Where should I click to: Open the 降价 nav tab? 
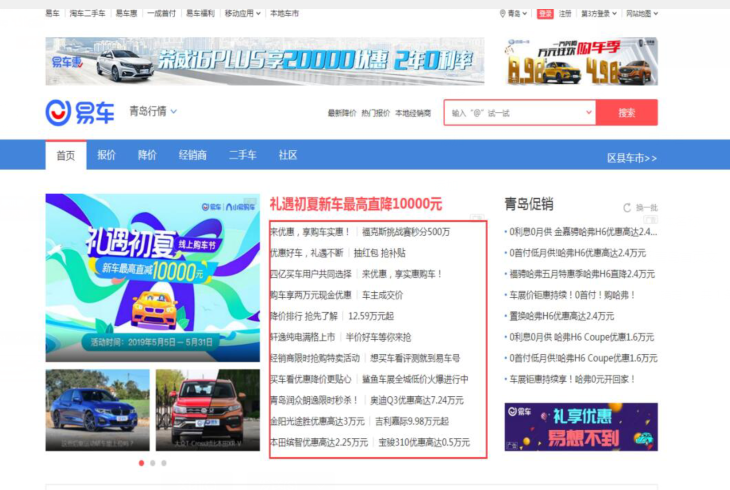147,155
